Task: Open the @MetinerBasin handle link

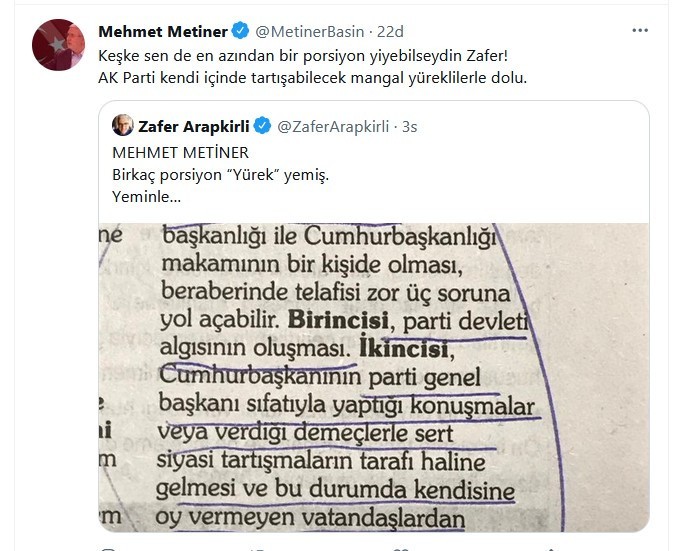Action: point(310,31)
